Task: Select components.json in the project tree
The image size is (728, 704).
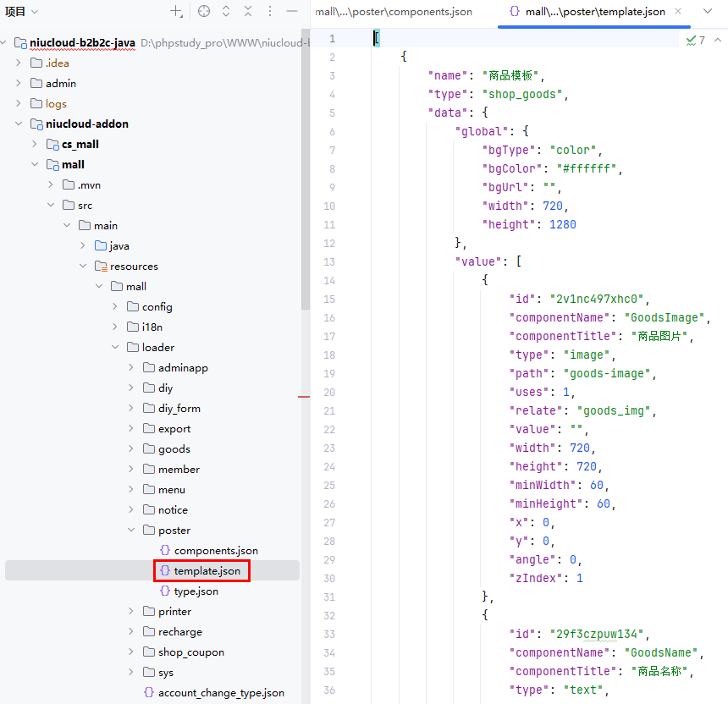Action: coord(216,551)
